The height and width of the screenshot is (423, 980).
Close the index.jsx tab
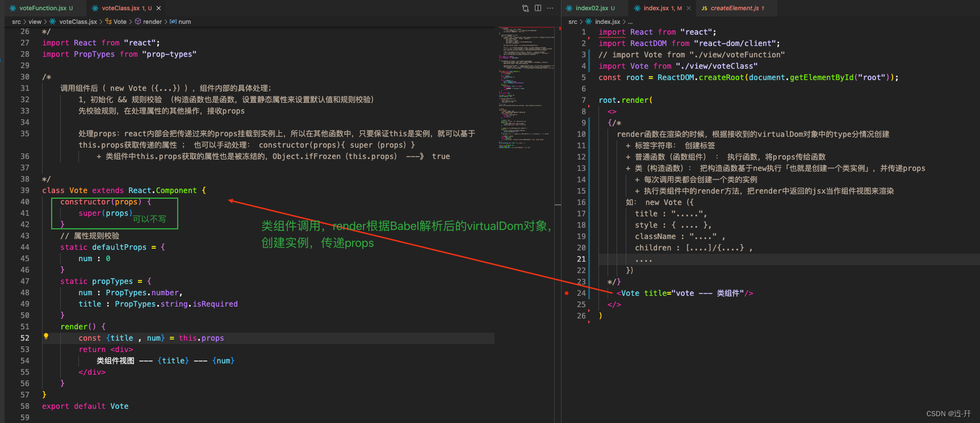point(689,8)
